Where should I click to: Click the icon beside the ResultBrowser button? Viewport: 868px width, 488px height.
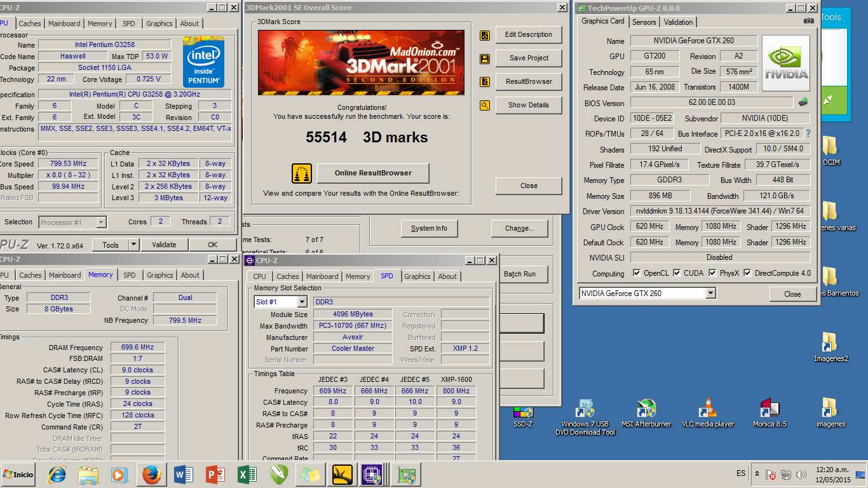[x=485, y=82]
